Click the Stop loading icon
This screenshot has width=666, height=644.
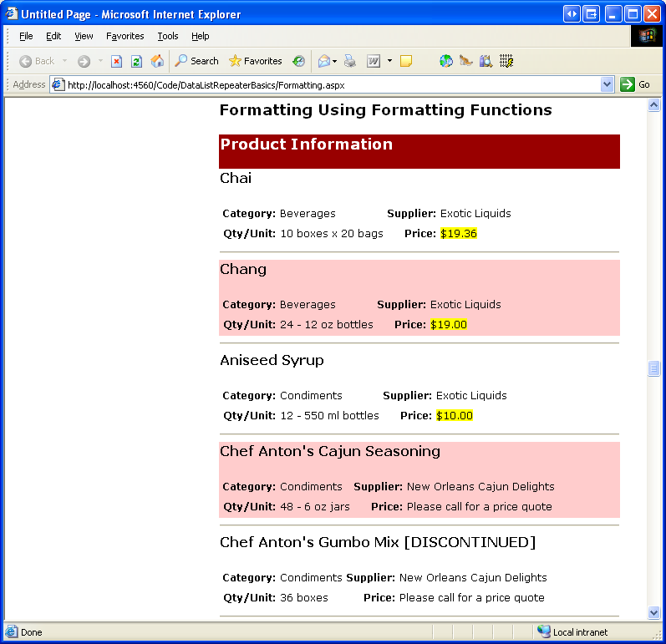(117, 61)
